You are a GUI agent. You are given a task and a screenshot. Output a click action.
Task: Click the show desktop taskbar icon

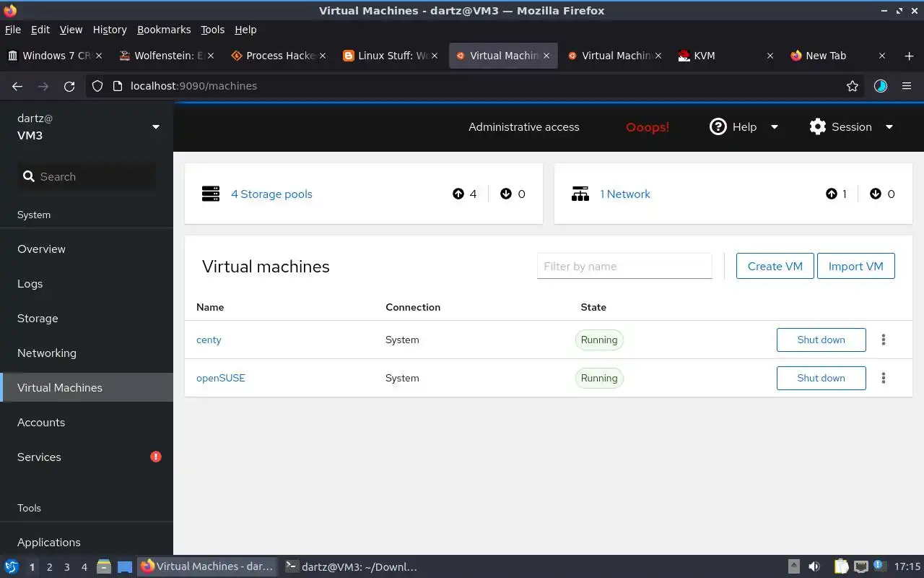point(125,567)
